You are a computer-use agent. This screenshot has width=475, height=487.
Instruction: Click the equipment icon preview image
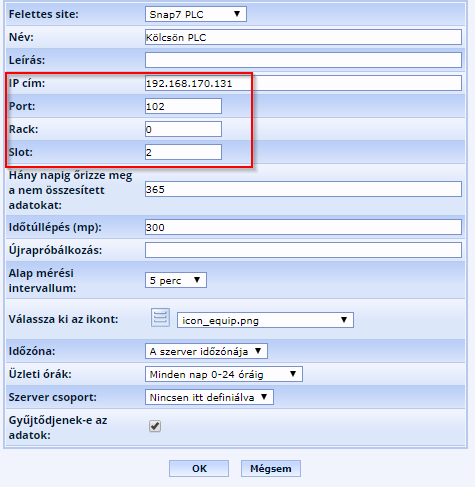[x=160, y=317]
